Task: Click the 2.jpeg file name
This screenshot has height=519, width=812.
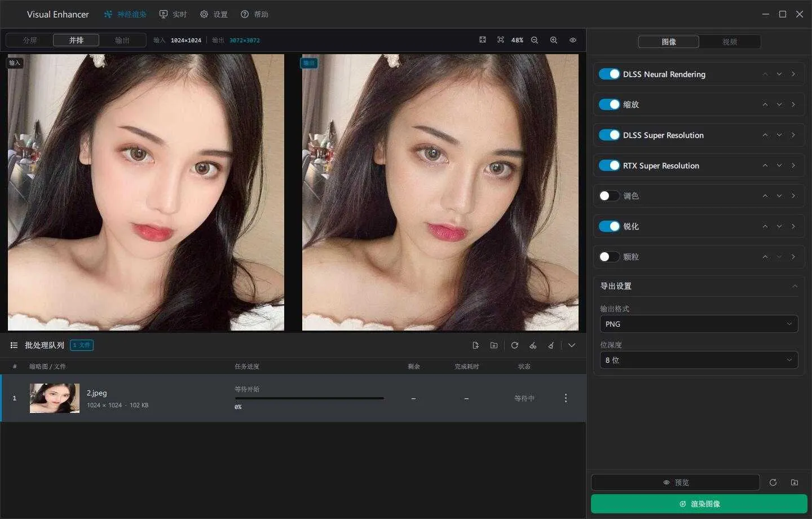Action: pyautogui.click(x=97, y=393)
